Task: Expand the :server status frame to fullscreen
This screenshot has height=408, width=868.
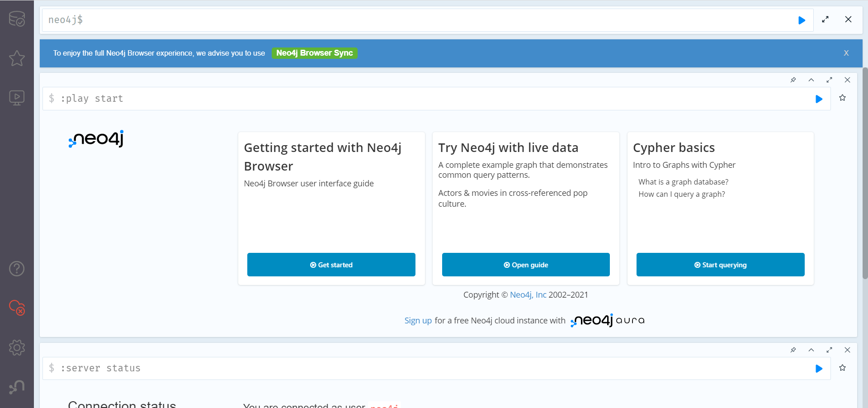Action: tap(830, 350)
